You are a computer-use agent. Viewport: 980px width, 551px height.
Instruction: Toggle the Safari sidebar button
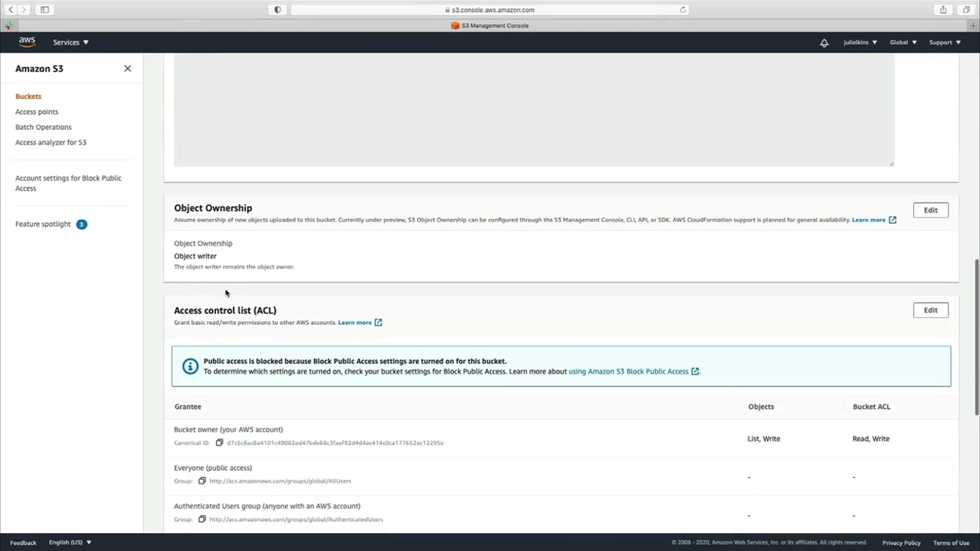[x=45, y=9]
